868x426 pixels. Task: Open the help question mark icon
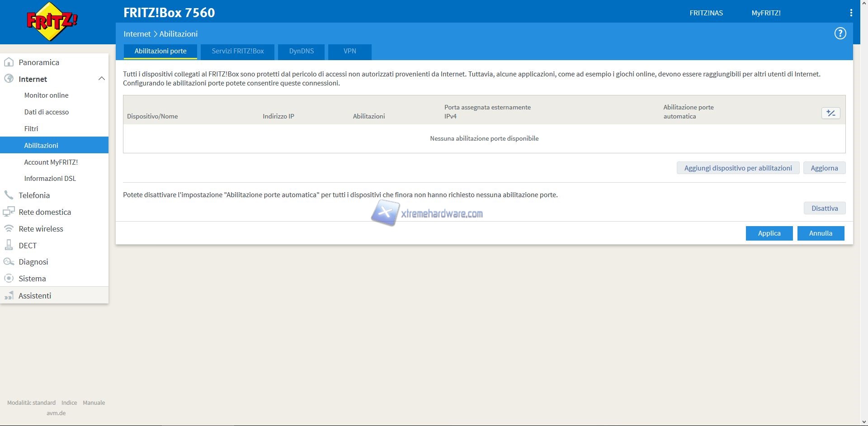840,33
